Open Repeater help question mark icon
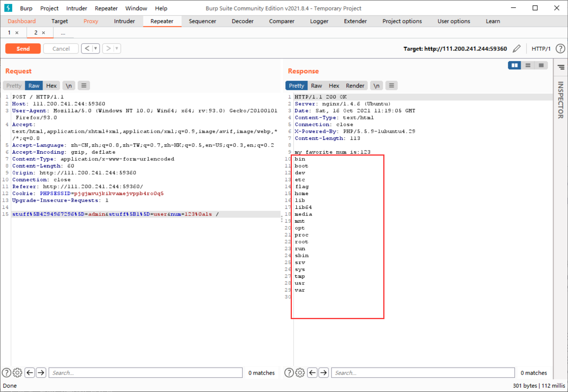 pyautogui.click(x=560, y=48)
